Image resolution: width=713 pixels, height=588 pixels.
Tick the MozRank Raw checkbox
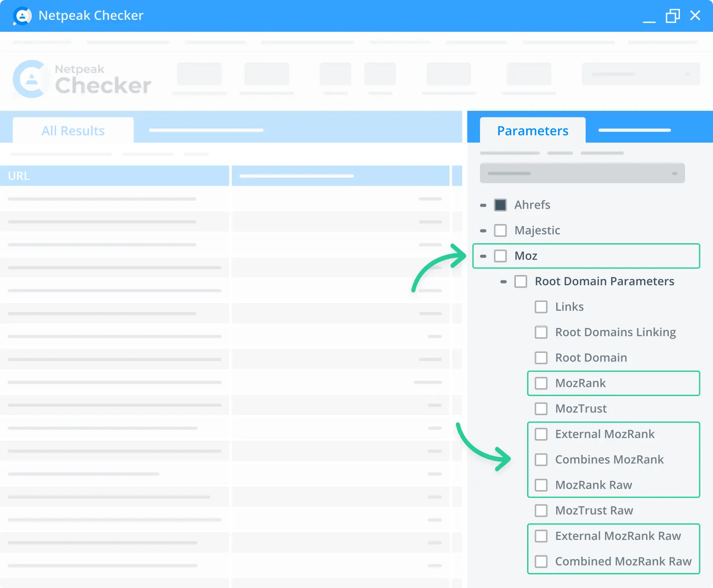(x=541, y=485)
